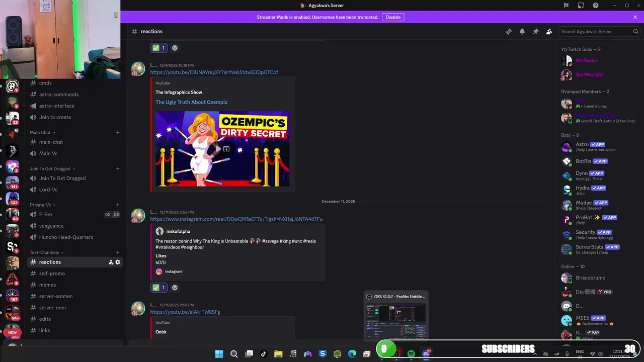Add channel with plus beside Private-Vc
Image resolution: width=644 pixels, height=362 pixels.
(x=118, y=205)
